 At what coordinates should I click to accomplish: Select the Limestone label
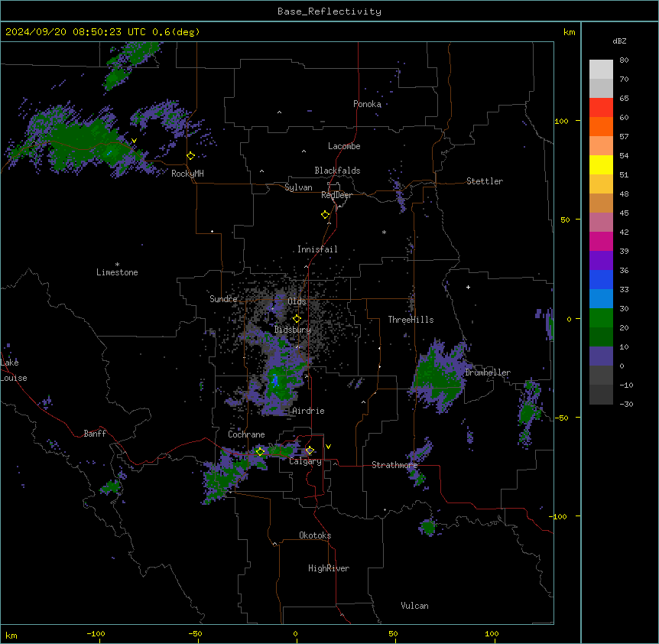pyautogui.click(x=117, y=272)
